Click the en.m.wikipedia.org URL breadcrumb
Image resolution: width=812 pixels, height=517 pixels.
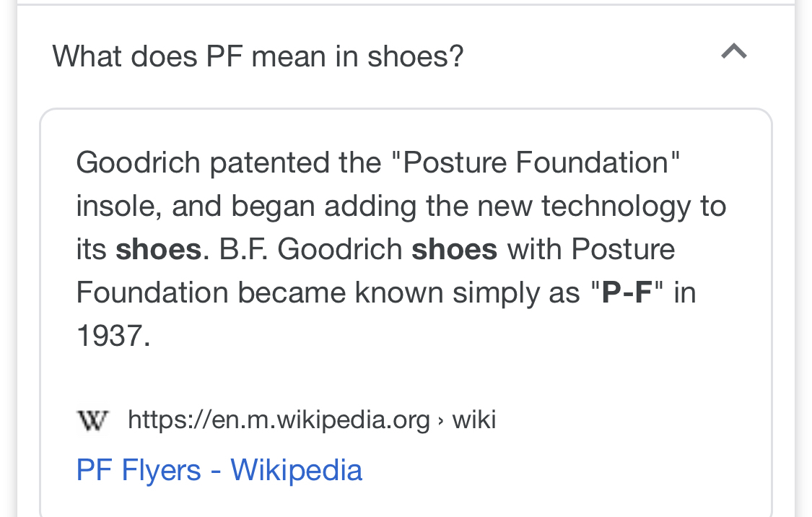(279, 420)
